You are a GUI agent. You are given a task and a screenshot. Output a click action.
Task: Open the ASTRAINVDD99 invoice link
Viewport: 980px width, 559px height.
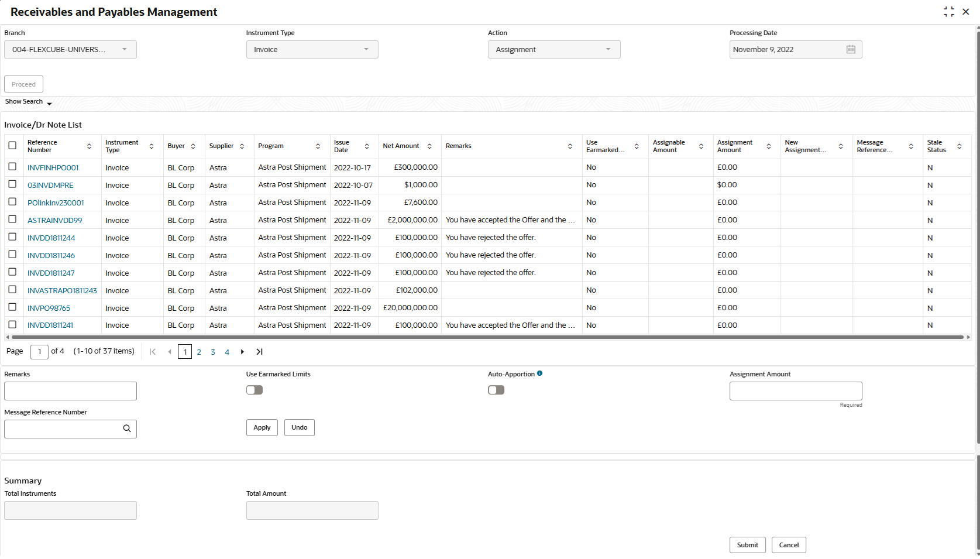click(x=55, y=220)
